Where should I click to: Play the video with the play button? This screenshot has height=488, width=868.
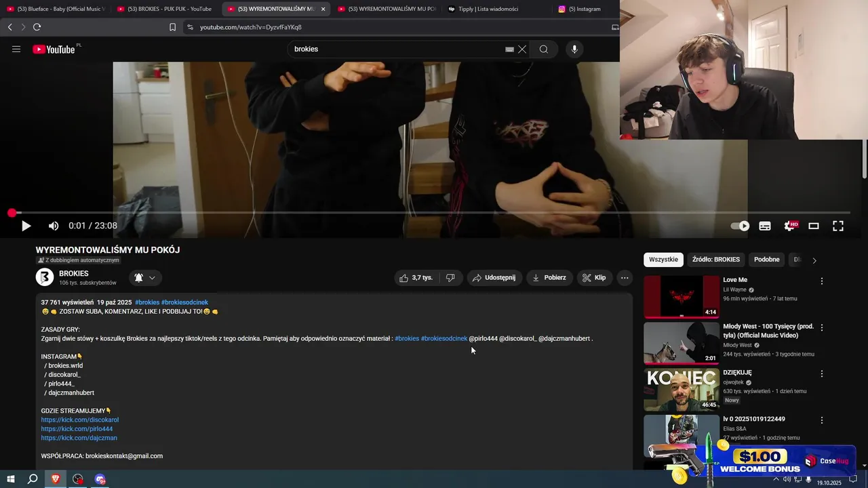26,226
